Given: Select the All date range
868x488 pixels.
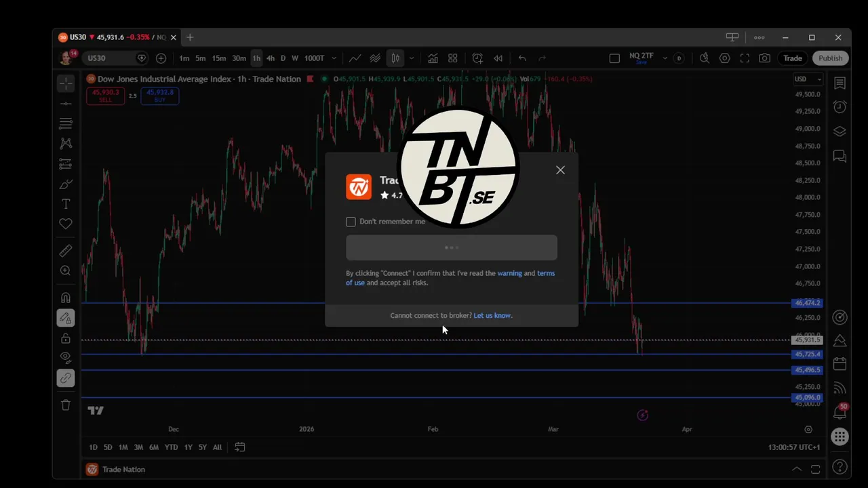Looking at the screenshot, I should (217, 447).
